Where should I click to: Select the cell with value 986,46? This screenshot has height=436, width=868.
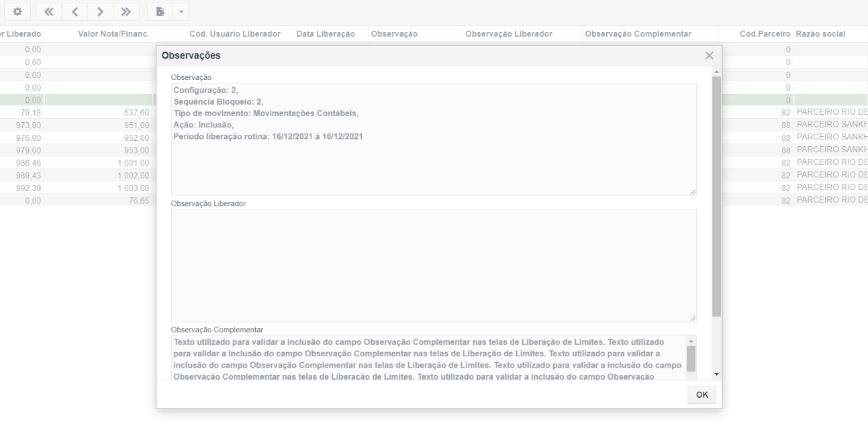click(x=22, y=162)
